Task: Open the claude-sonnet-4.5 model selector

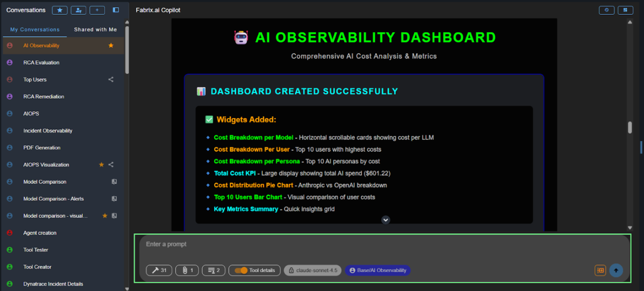Action: (313, 270)
